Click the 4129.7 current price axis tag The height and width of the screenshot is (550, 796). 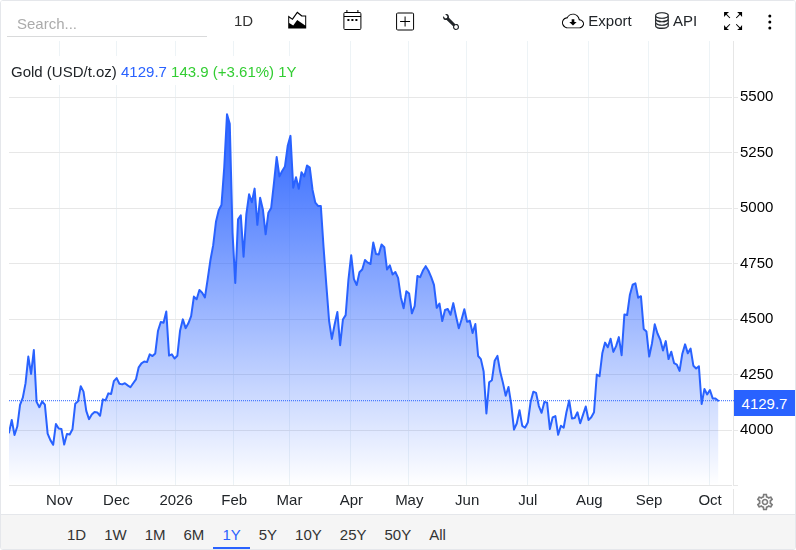point(764,404)
